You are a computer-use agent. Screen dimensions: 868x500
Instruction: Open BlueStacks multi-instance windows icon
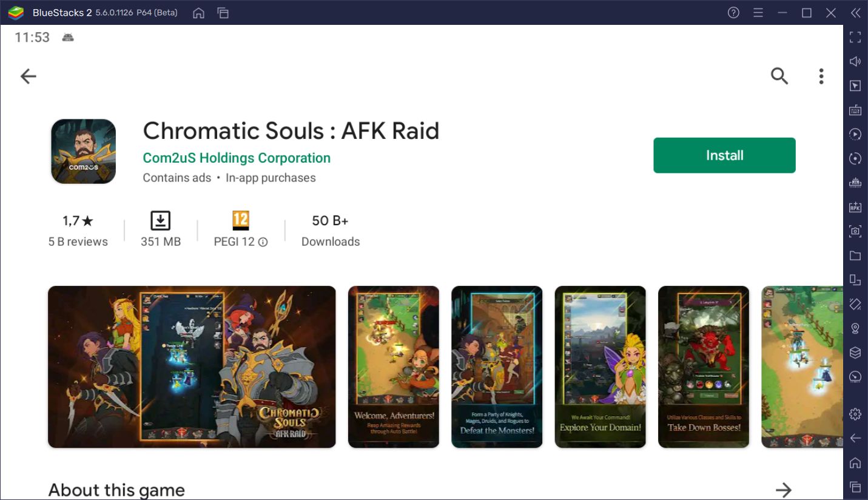coord(223,13)
